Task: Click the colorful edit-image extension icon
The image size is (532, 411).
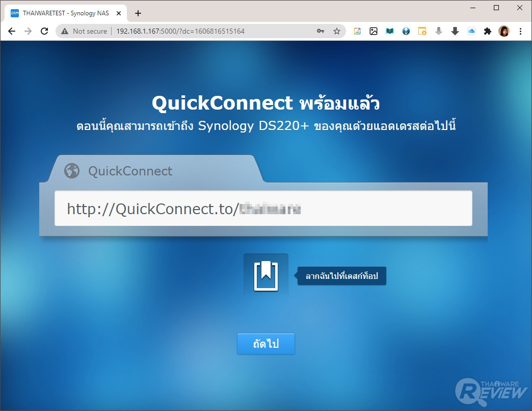Action: 357,31
